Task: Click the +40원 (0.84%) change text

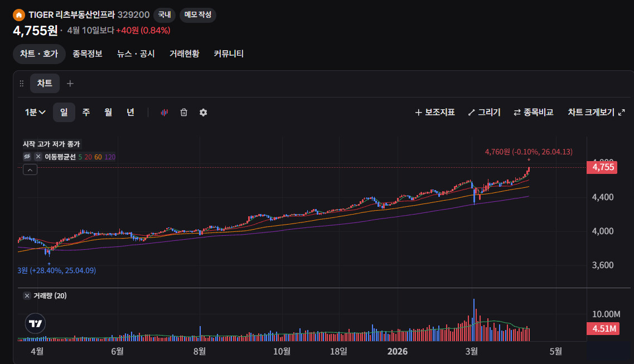Action: click(x=143, y=30)
